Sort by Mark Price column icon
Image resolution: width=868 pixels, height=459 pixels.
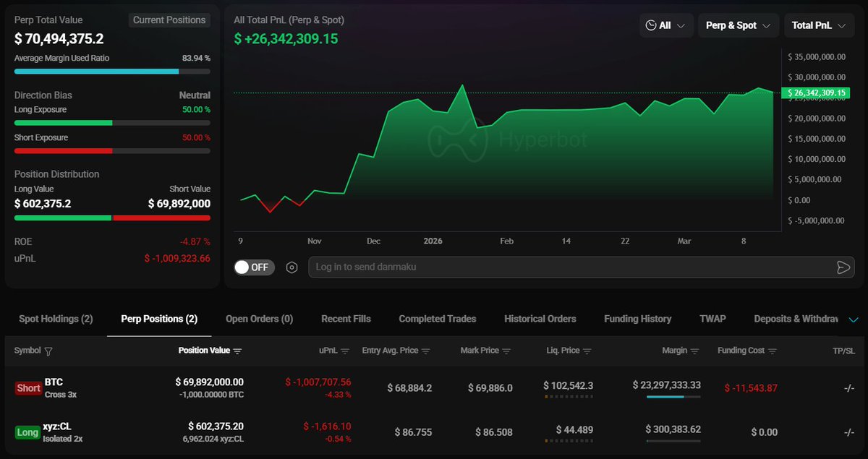[x=506, y=351]
